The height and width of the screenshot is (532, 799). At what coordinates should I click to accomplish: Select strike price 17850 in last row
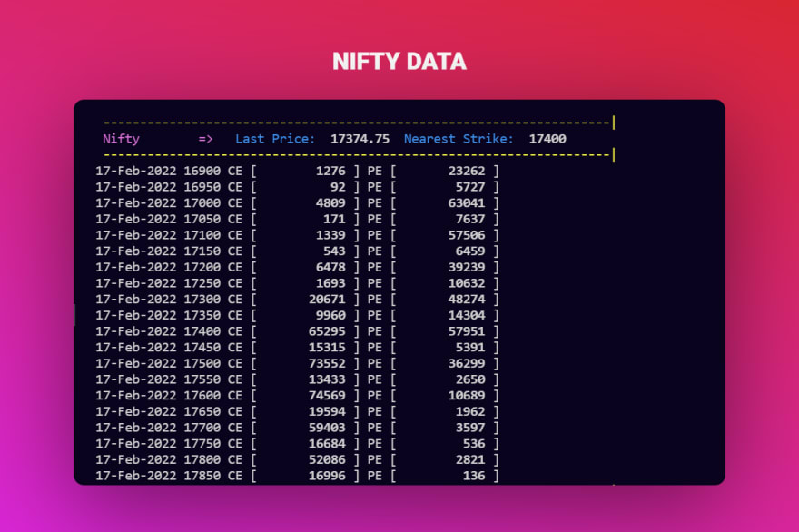point(202,476)
